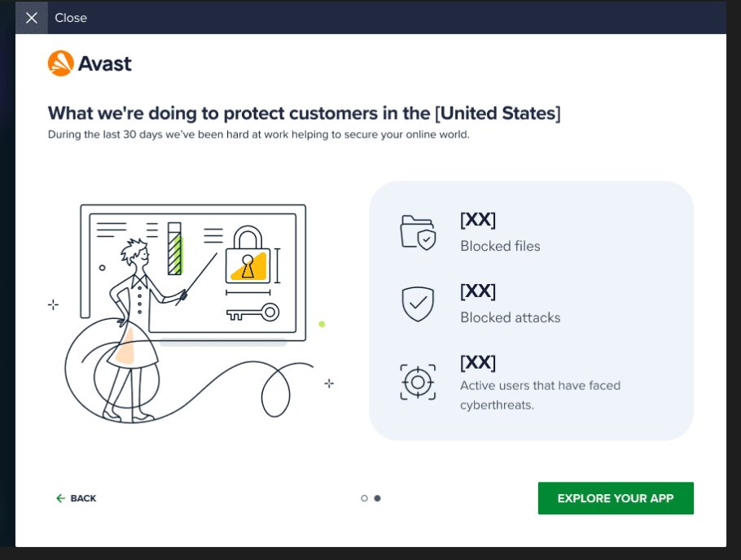Click the Blocked attacks label
This screenshot has width=741, height=560.
point(511,317)
